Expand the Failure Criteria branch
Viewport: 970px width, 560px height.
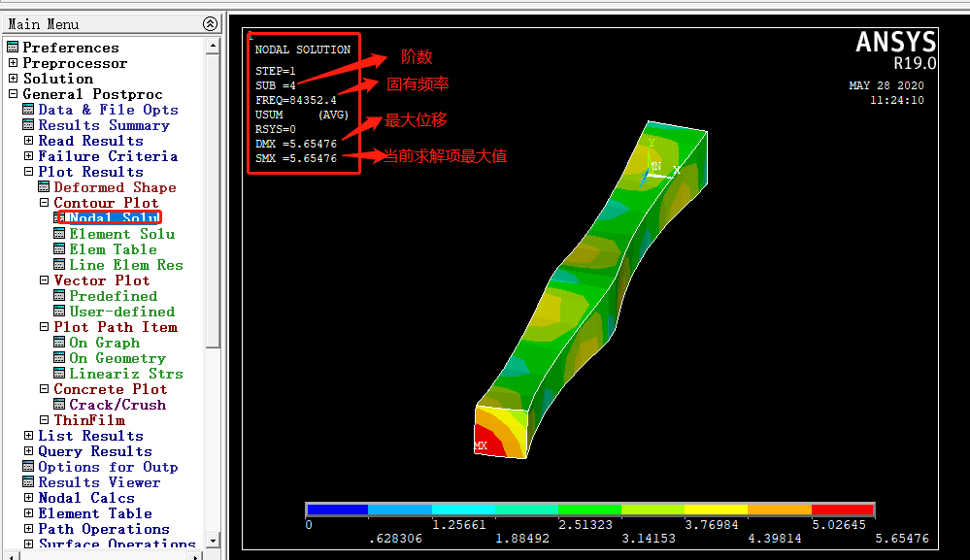click(28, 155)
